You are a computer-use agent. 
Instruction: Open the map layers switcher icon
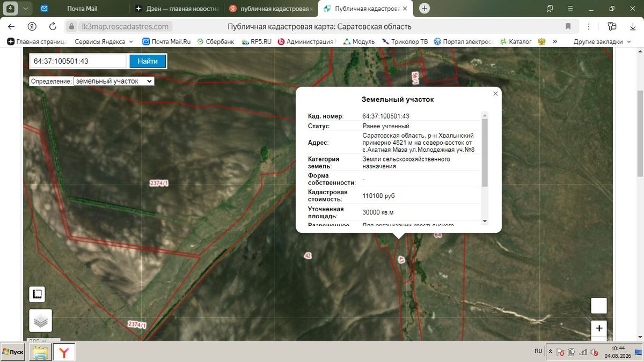[41, 321]
